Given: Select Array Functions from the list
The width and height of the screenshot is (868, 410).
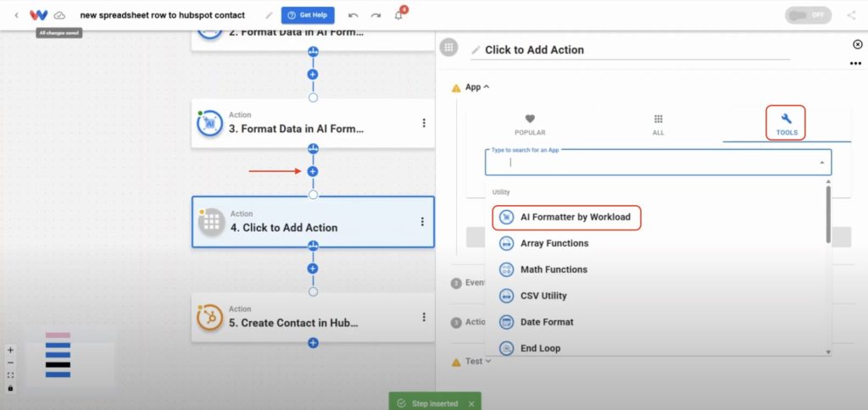Looking at the screenshot, I should (554, 243).
